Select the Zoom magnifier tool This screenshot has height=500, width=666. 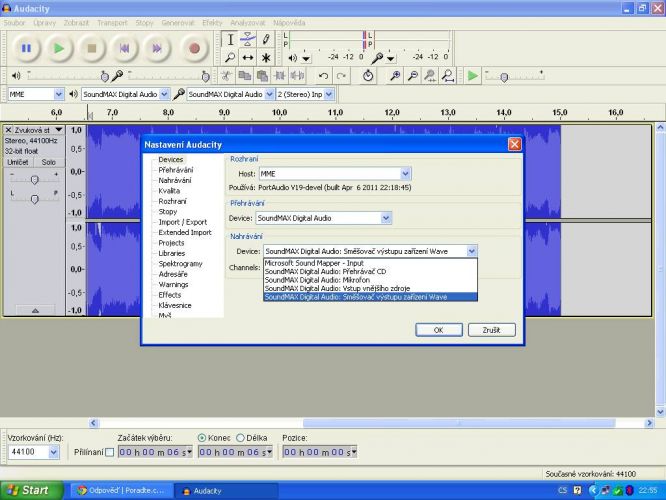(x=230, y=57)
